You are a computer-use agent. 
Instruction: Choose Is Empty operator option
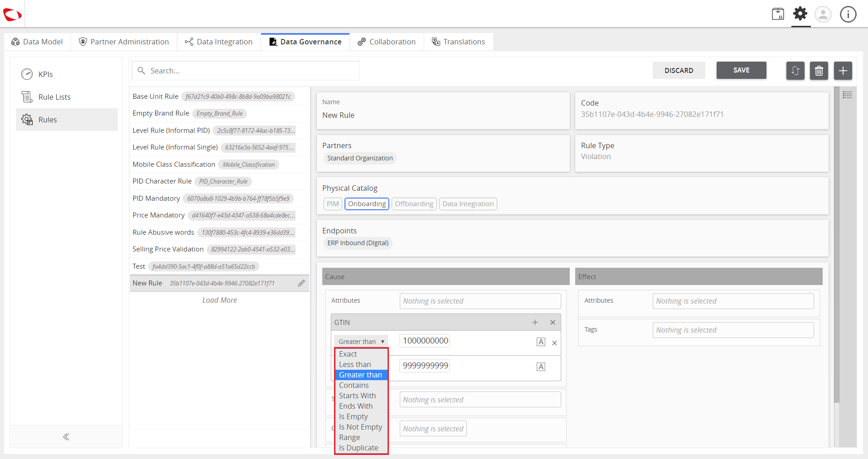[361, 416]
